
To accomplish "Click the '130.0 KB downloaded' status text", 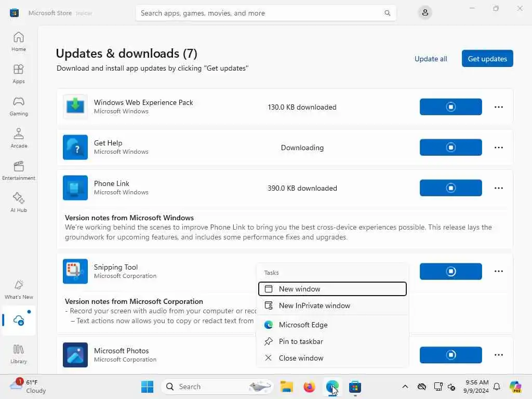I will [302, 107].
